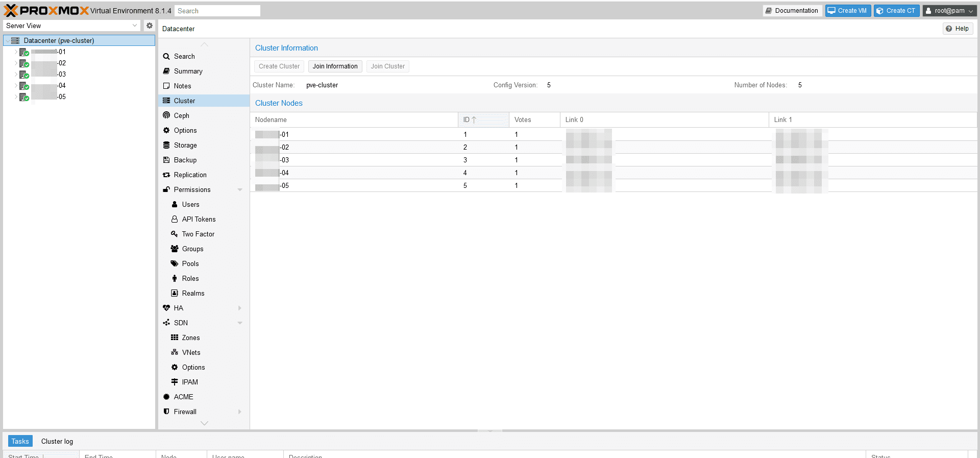Click the Search magnifier icon in the Datacenter menu
The image size is (980, 458).
pos(166,57)
